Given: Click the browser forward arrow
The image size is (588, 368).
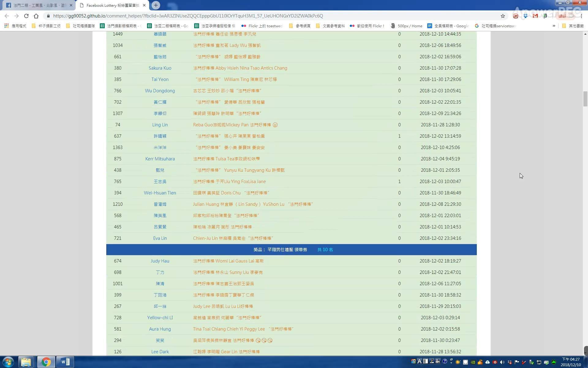Looking at the screenshot, I should click(x=17, y=16).
